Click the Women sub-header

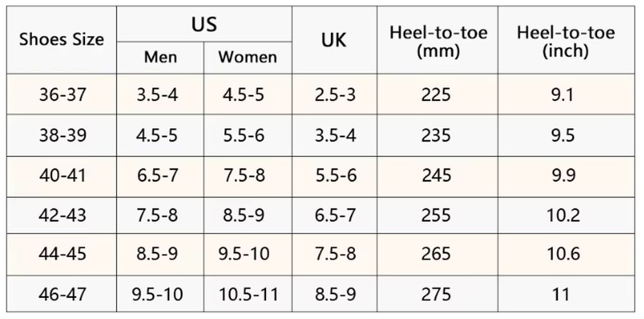tap(248, 57)
